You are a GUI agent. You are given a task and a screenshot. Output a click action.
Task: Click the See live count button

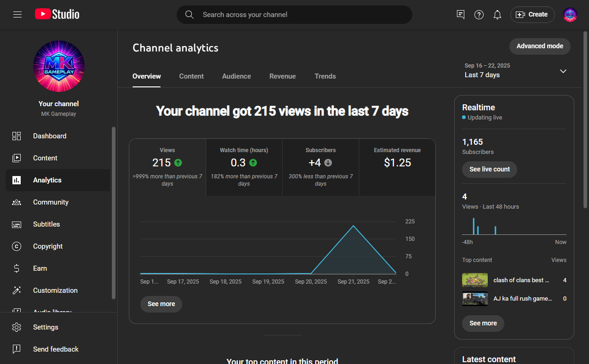[x=490, y=170]
